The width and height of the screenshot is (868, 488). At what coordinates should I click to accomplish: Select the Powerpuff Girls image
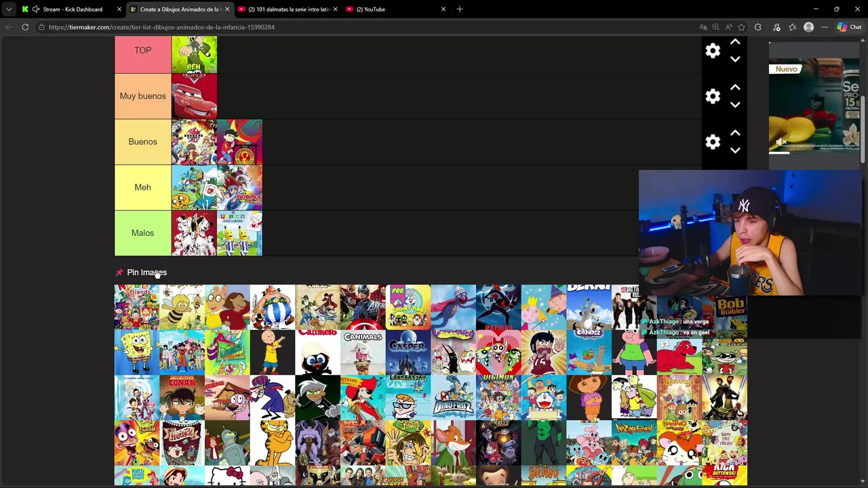(498, 352)
